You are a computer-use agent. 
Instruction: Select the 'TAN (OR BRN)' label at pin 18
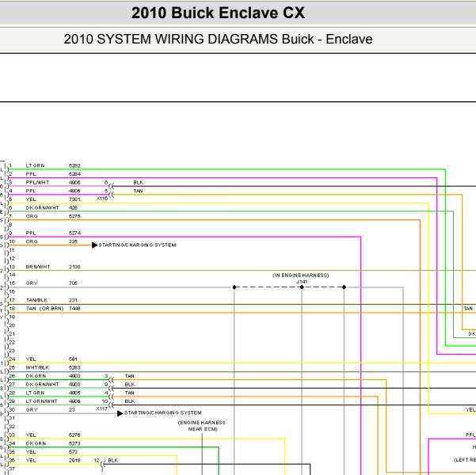[x=44, y=309]
